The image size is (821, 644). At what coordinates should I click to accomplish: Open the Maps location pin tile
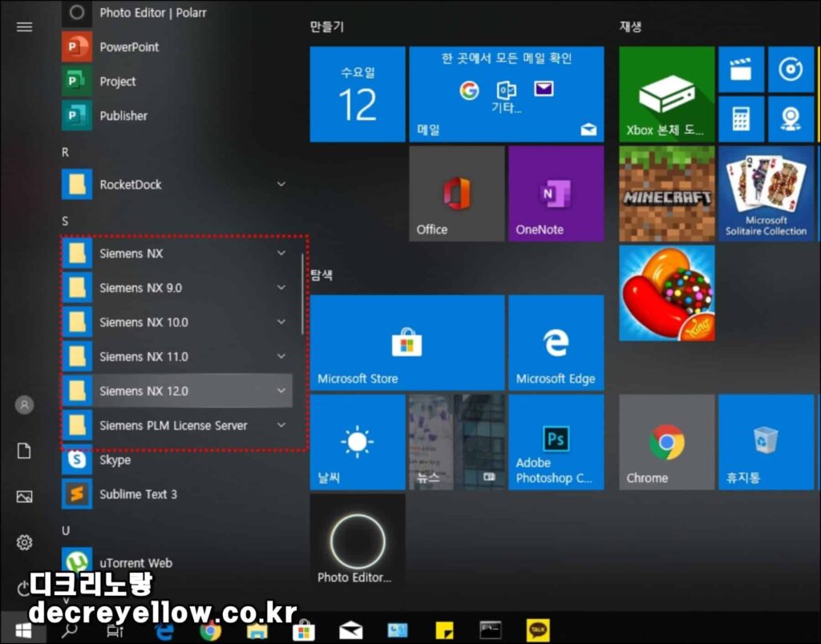[791, 119]
